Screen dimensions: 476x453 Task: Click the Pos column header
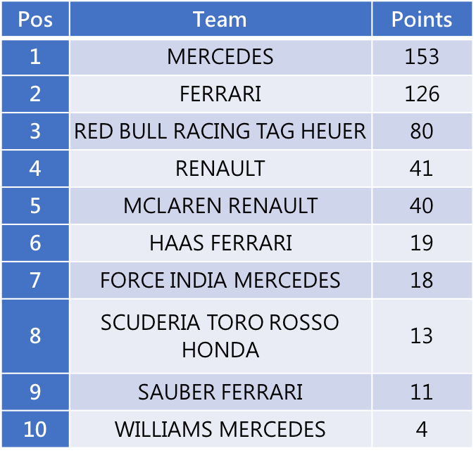pos(35,19)
